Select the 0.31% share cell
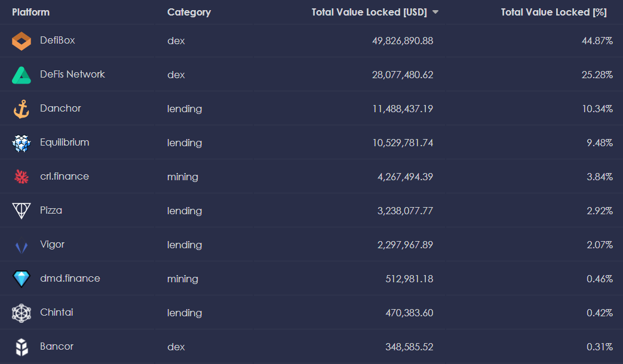 600,347
